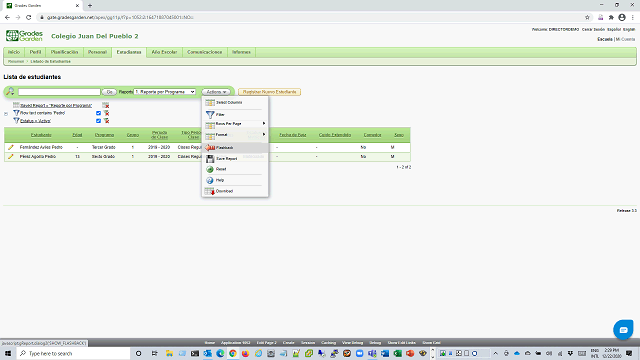Click the Registrar Nuevo Estudiante button
The image size is (640, 360).
pyautogui.click(x=269, y=92)
